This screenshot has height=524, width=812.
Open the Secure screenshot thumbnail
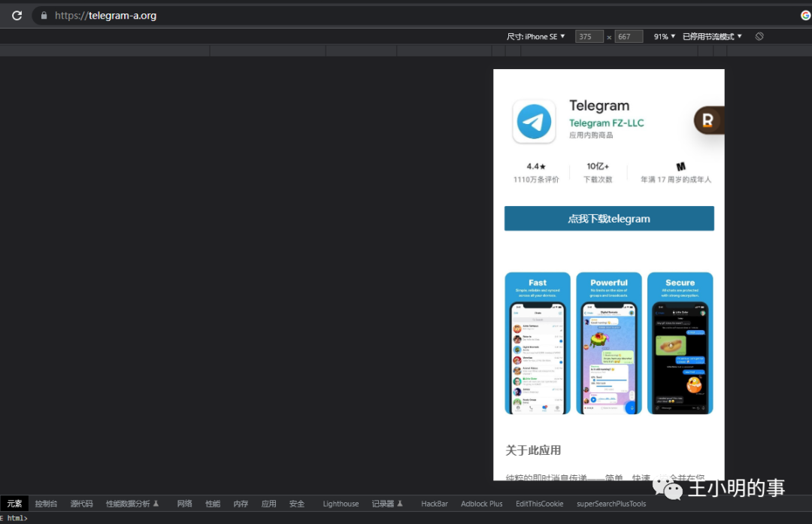click(x=680, y=344)
